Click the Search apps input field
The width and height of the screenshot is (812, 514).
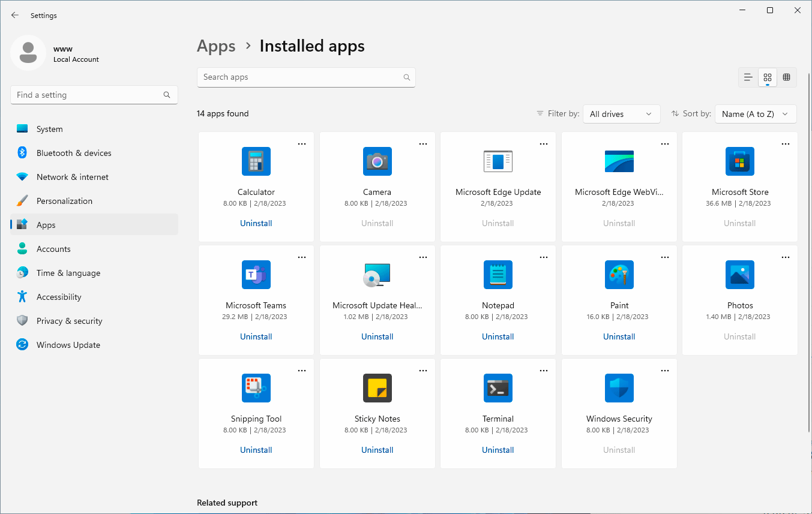tap(300, 77)
